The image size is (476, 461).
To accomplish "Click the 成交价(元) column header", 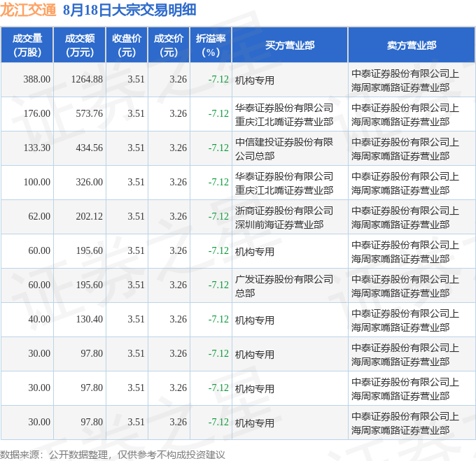I will [169, 45].
